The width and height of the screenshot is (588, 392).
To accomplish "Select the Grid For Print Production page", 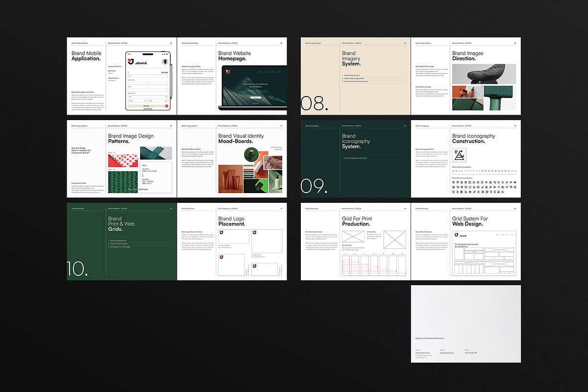I will point(356,242).
